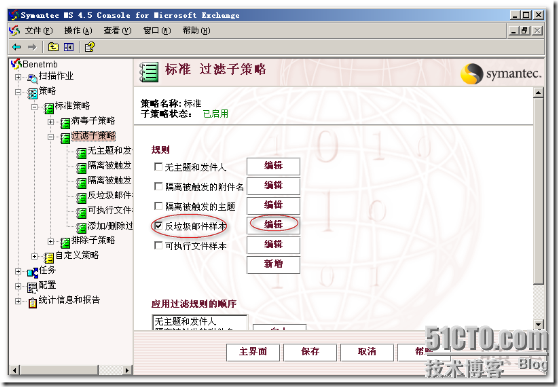Click the 配置 node icon in tree
The image size is (558, 387).
point(32,288)
